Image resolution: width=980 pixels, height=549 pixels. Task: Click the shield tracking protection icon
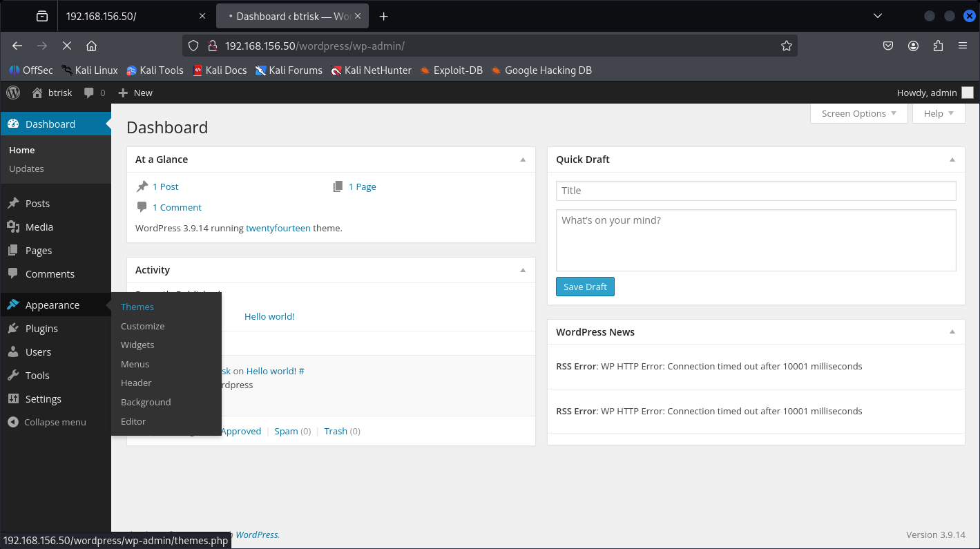(x=193, y=46)
